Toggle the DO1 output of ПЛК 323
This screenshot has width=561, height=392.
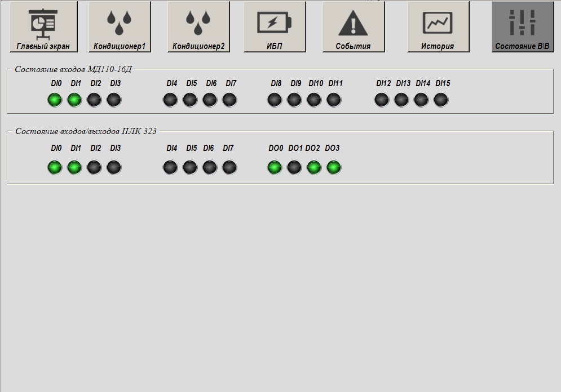[x=294, y=168]
